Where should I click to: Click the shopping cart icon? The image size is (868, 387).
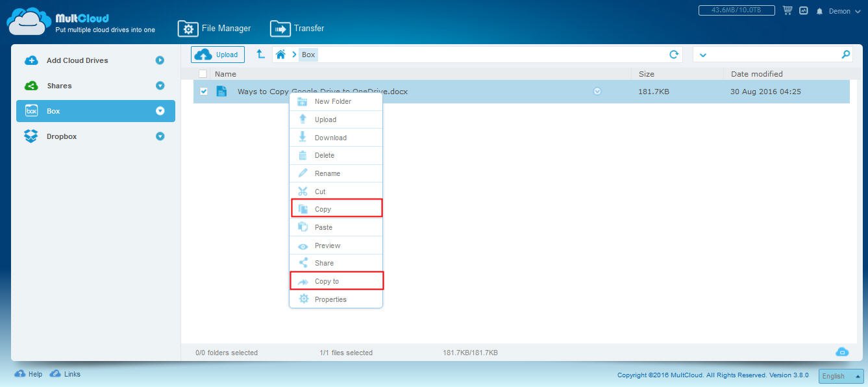pyautogui.click(x=787, y=10)
